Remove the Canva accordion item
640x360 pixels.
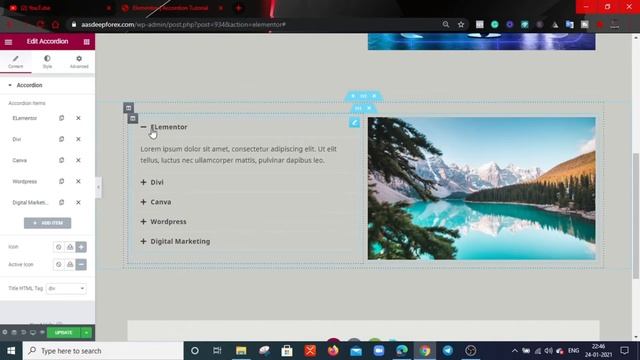click(78, 160)
